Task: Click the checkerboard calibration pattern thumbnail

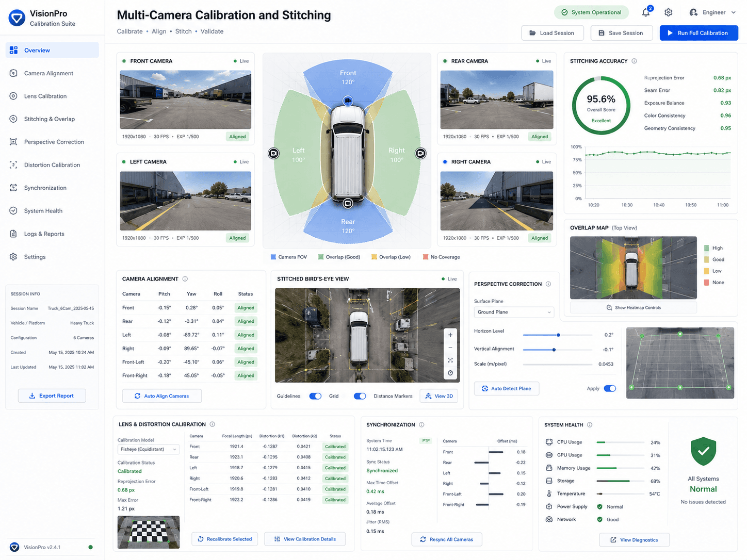Action: (x=149, y=532)
